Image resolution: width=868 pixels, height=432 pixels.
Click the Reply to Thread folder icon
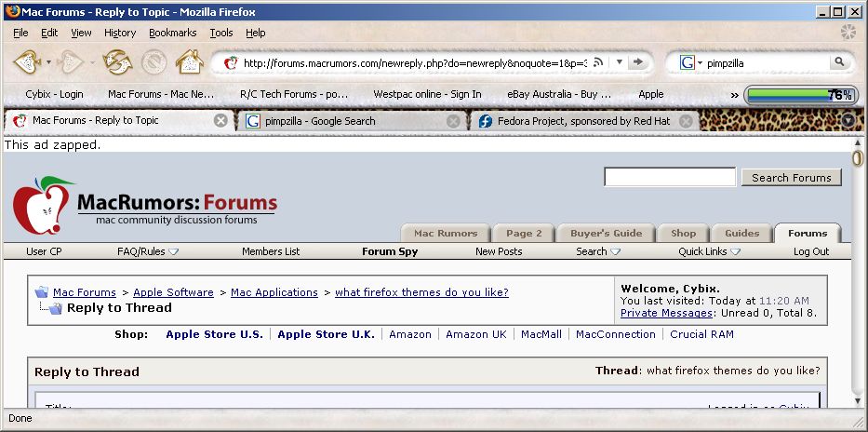click(56, 308)
